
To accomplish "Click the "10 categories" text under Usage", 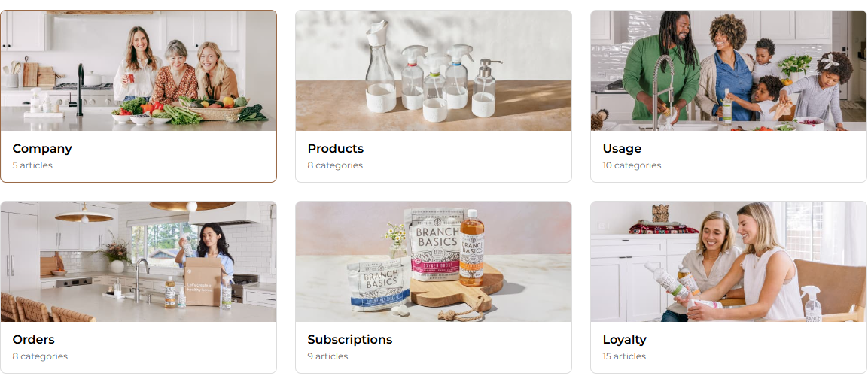I will (632, 165).
